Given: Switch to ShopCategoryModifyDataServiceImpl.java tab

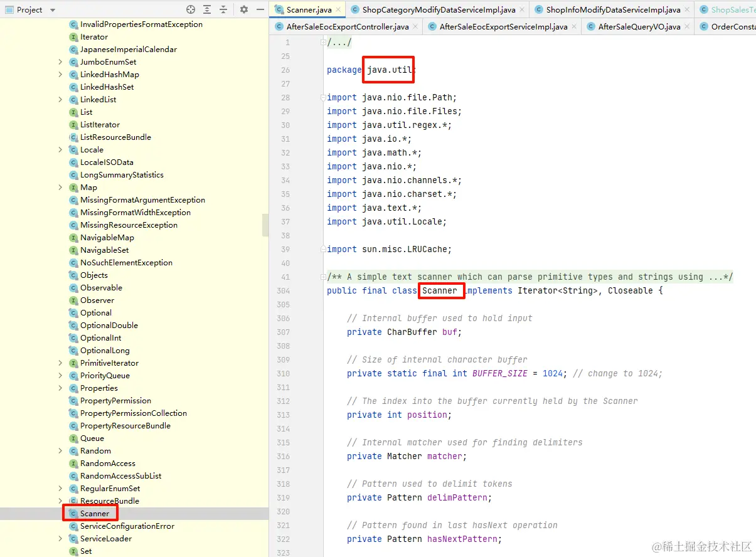Looking at the screenshot, I should [x=439, y=9].
